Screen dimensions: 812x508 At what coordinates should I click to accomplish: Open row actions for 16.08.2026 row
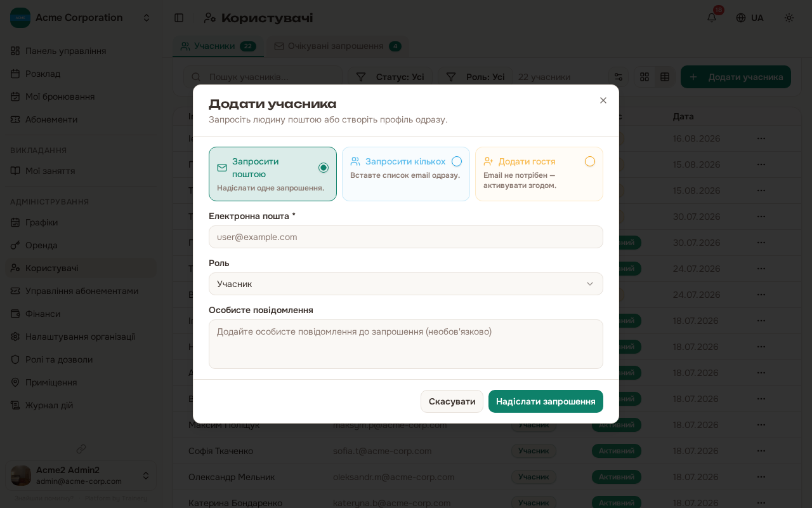click(x=761, y=138)
